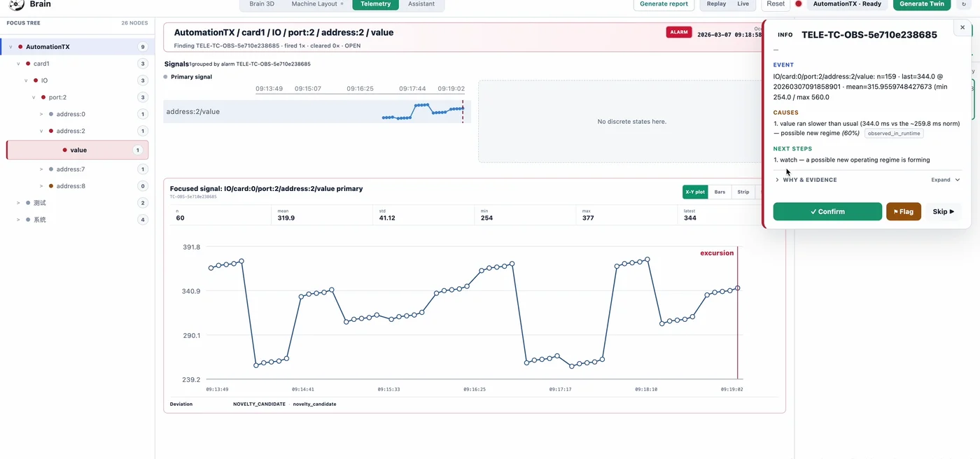Screen dimensions: 980x459
Task: Open the Machine Layout tab
Action: (x=317, y=4)
